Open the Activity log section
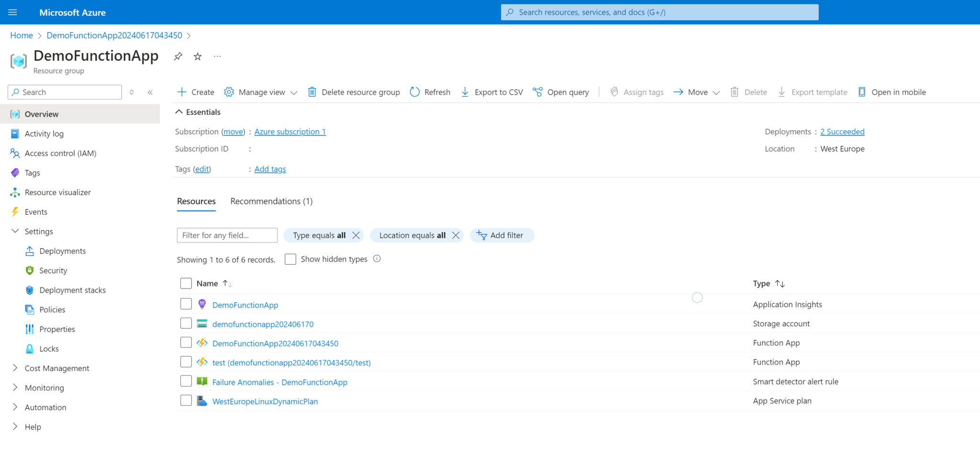980x465 pixels. tap(44, 133)
